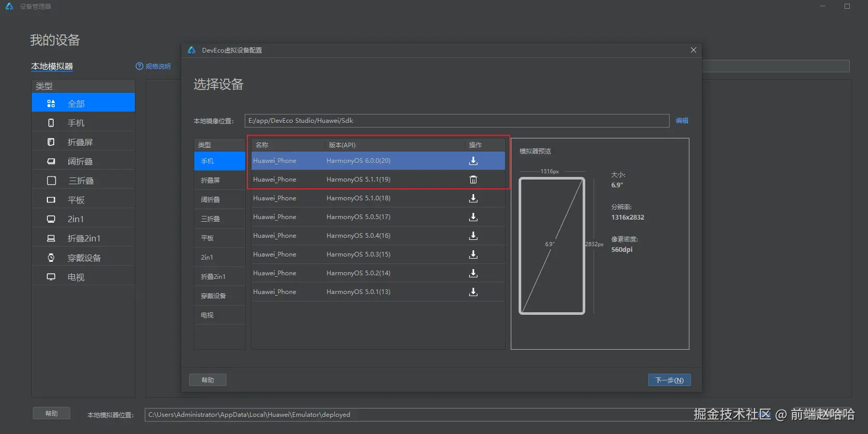Click the 穿戴设备 watch icon in sidebar
Image resolution: width=868 pixels, height=434 pixels.
click(x=51, y=258)
